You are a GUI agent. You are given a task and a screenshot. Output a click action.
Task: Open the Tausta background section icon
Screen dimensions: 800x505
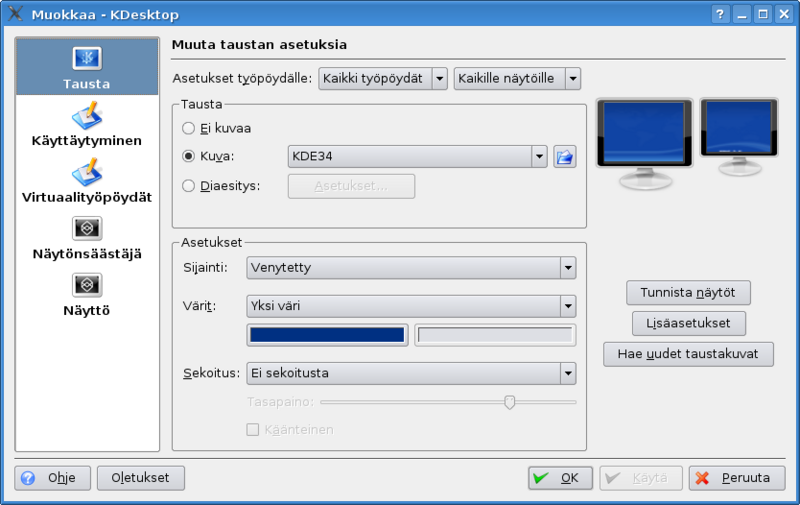coord(86,59)
